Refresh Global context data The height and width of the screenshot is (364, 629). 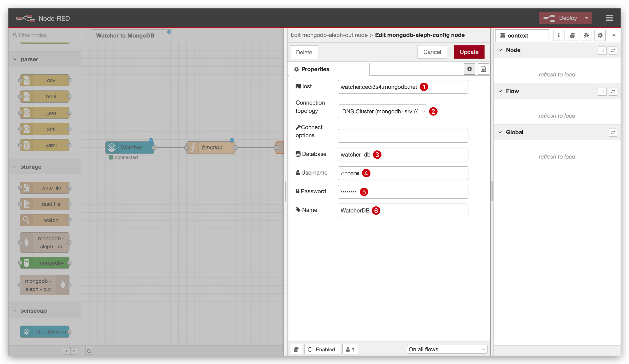(613, 132)
